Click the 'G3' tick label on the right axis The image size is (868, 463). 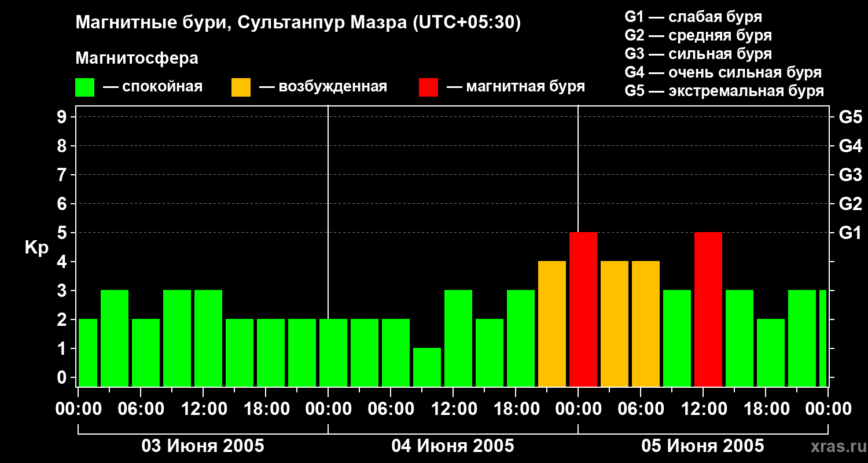851,175
